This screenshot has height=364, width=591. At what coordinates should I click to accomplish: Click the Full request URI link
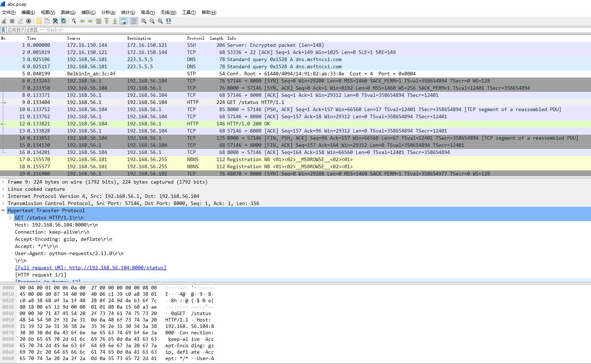pos(91,268)
